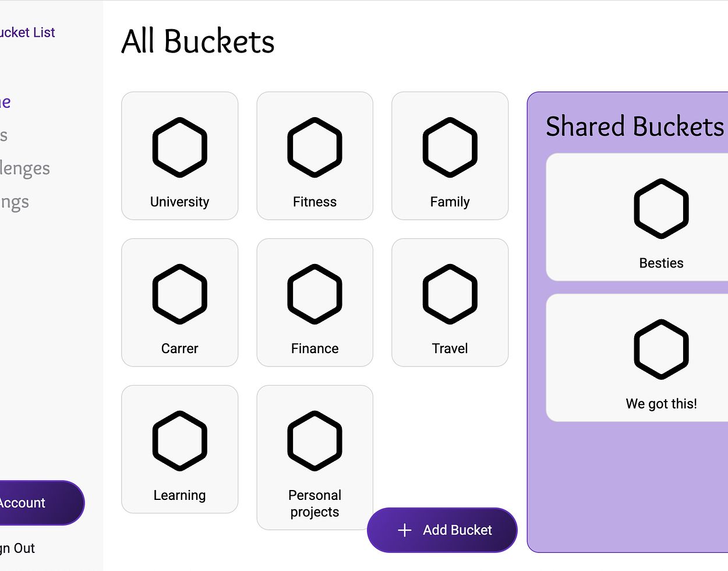The width and height of the screenshot is (728, 571).
Task: Select the Travel bucket hexagon icon
Action: coord(450,294)
